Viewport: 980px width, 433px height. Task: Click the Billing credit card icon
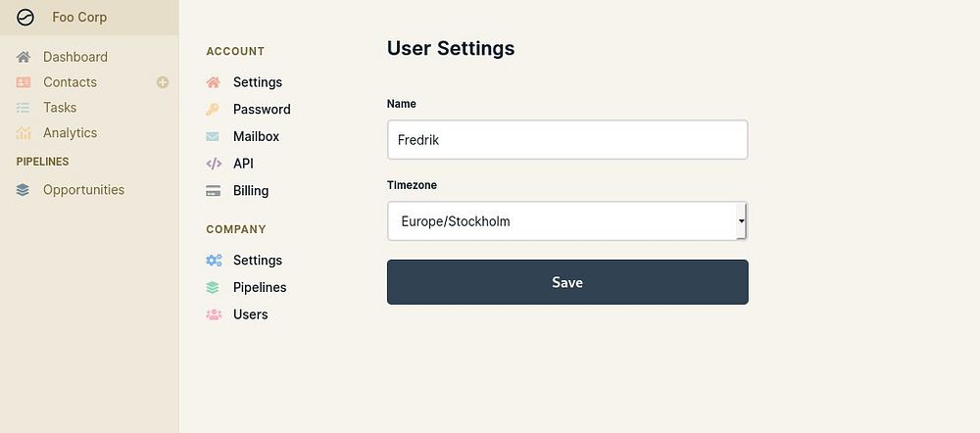(x=214, y=191)
